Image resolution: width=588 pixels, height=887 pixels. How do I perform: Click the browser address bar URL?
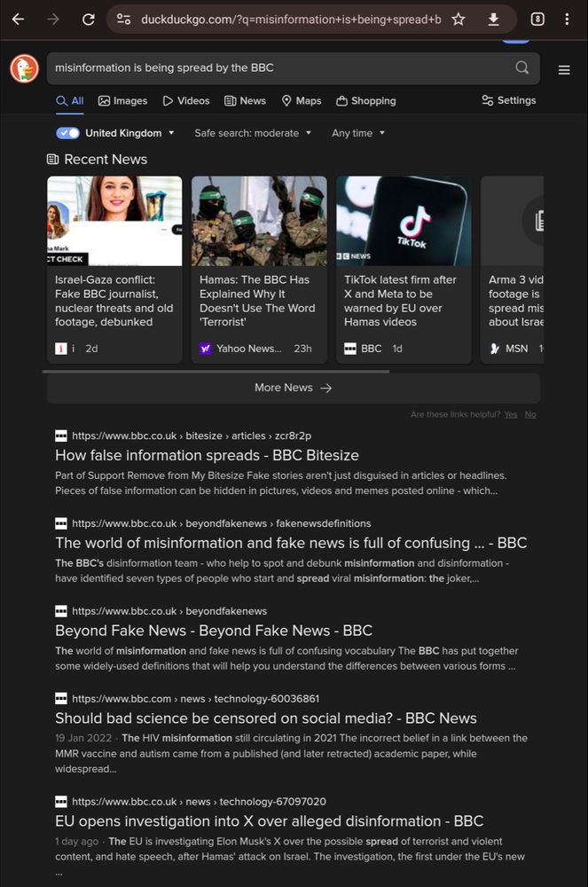coord(291,20)
